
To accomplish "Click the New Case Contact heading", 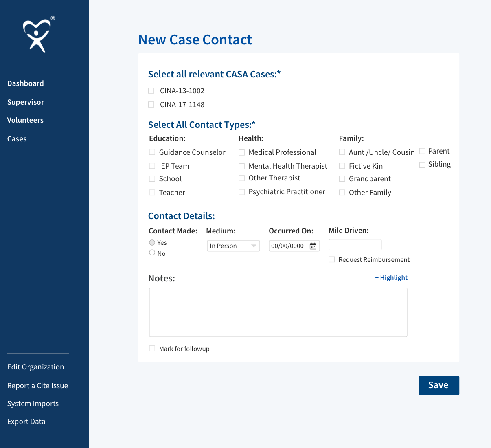I will coord(195,40).
